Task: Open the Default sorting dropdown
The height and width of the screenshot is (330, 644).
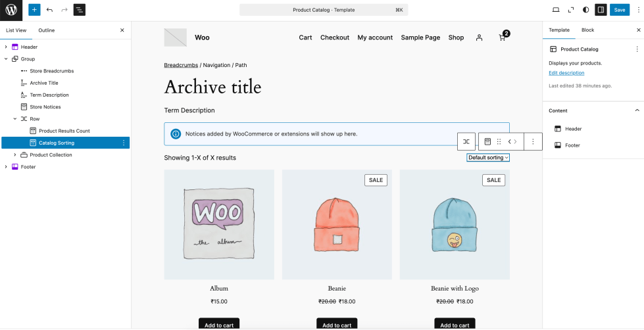Action: pyautogui.click(x=487, y=158)
